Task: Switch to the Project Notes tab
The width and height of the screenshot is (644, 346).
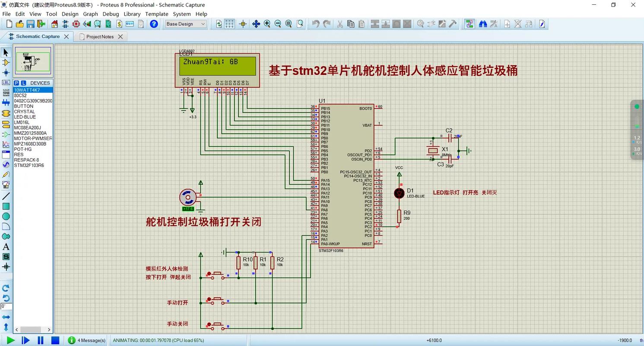Action: coord(101,37)
